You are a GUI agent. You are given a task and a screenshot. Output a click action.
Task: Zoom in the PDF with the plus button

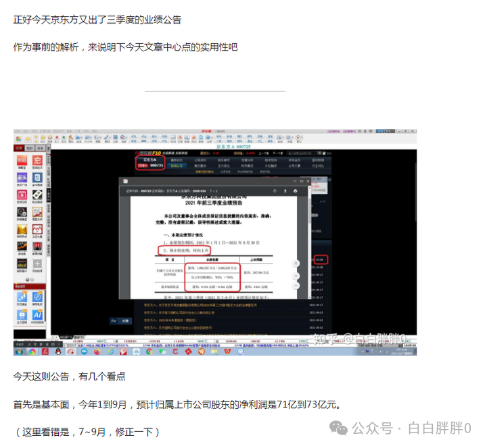click(296, 276)
